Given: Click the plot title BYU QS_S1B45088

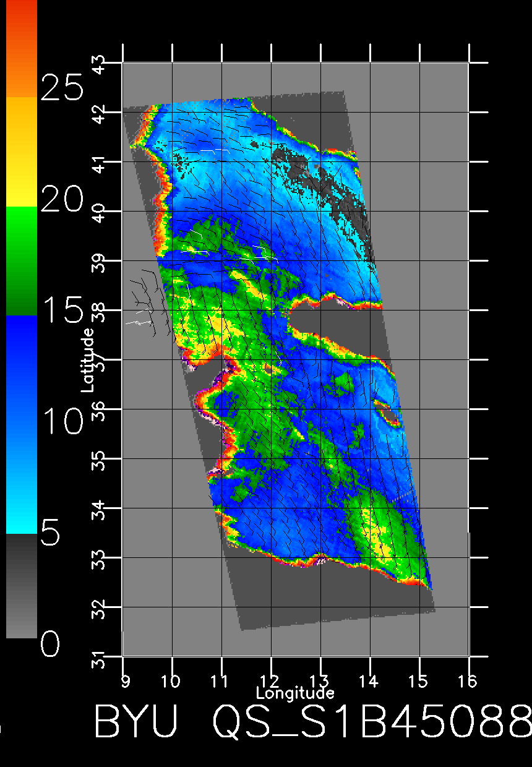Looking at the screenshot, I should pos(312,722).
